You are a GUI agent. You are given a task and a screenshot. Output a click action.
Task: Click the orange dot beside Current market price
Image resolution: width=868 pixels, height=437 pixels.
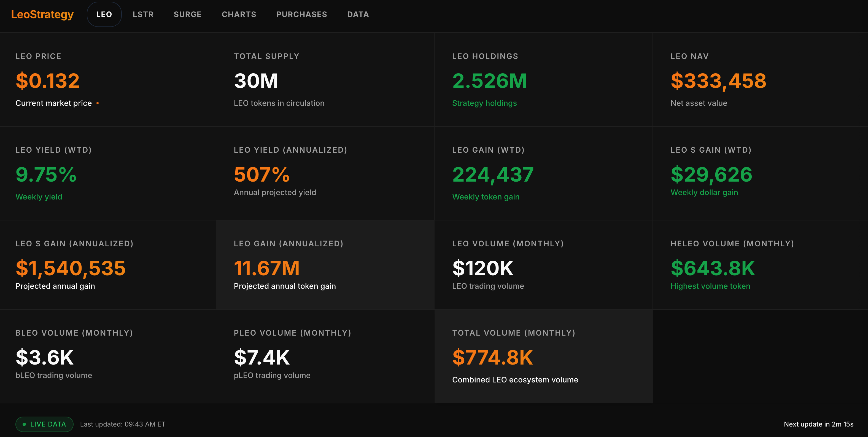point(97,103)
